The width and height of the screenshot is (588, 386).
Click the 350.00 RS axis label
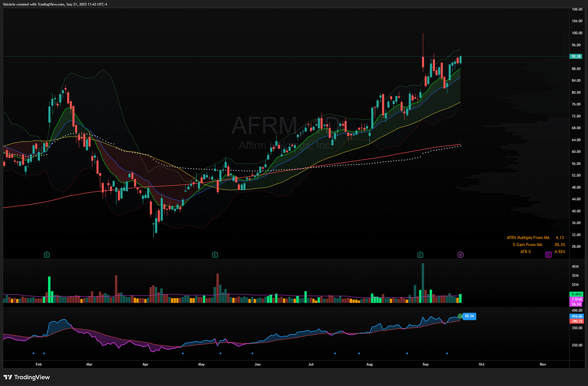(x=577, y=328)
